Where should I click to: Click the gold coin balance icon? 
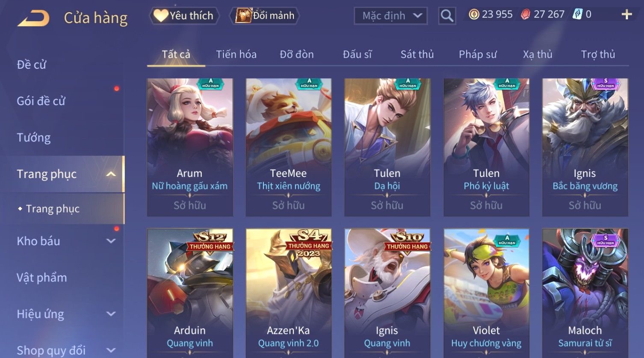point(474,15)
